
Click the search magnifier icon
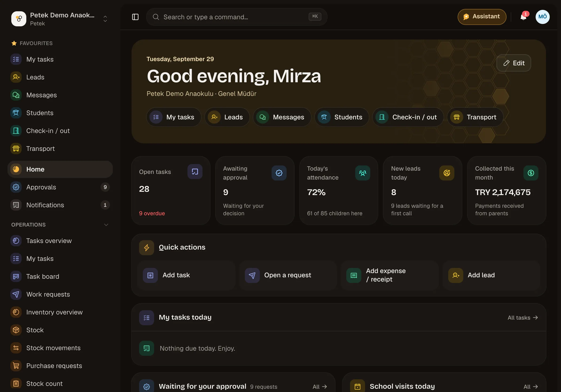click(156, 17)
